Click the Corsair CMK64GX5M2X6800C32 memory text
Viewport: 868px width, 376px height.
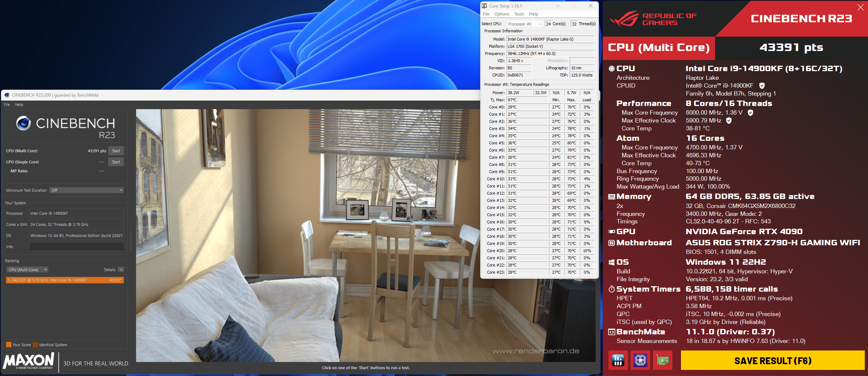[741, 206]
